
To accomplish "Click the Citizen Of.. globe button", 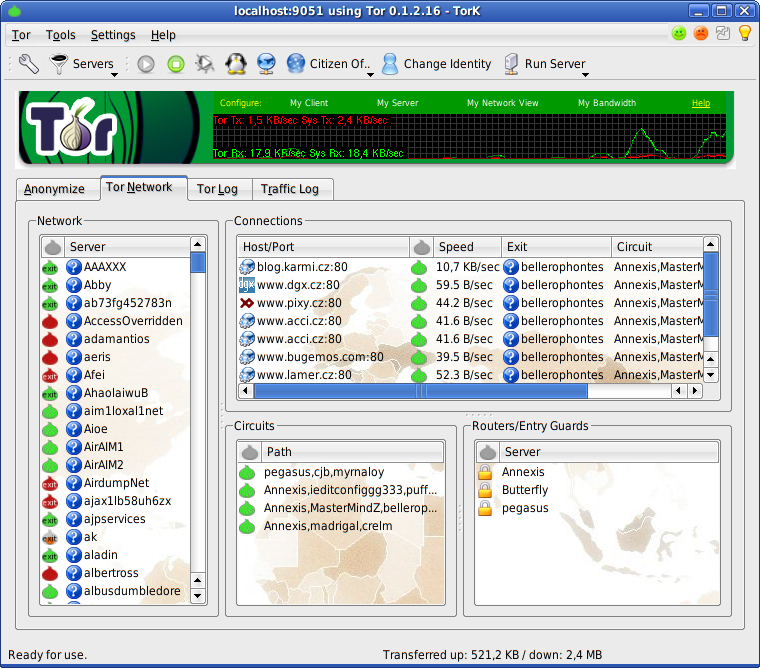I will (x=328, y=64).
